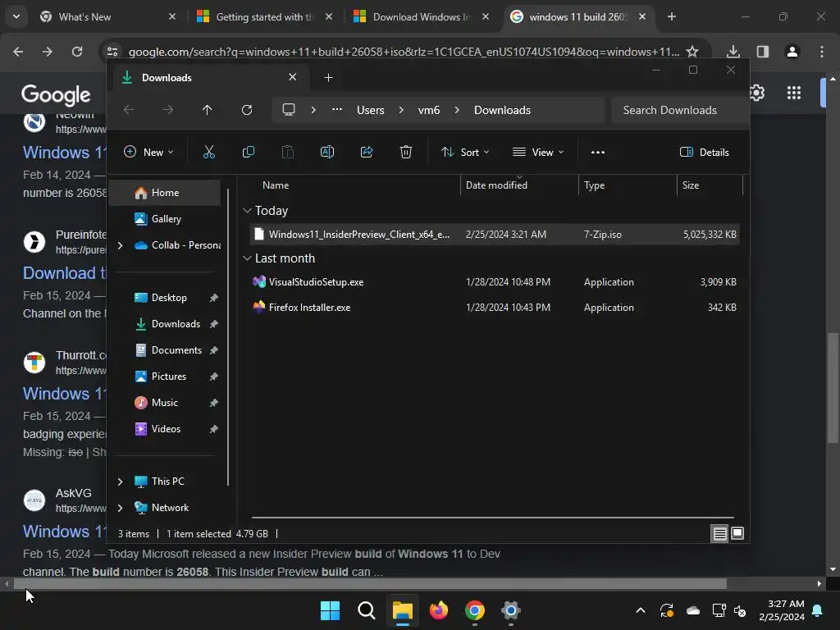Image resolution: width=840 pixels, height=630 pixels.
Task: Click the Share icon in Explorer toolbar
Action: [367, 152]
